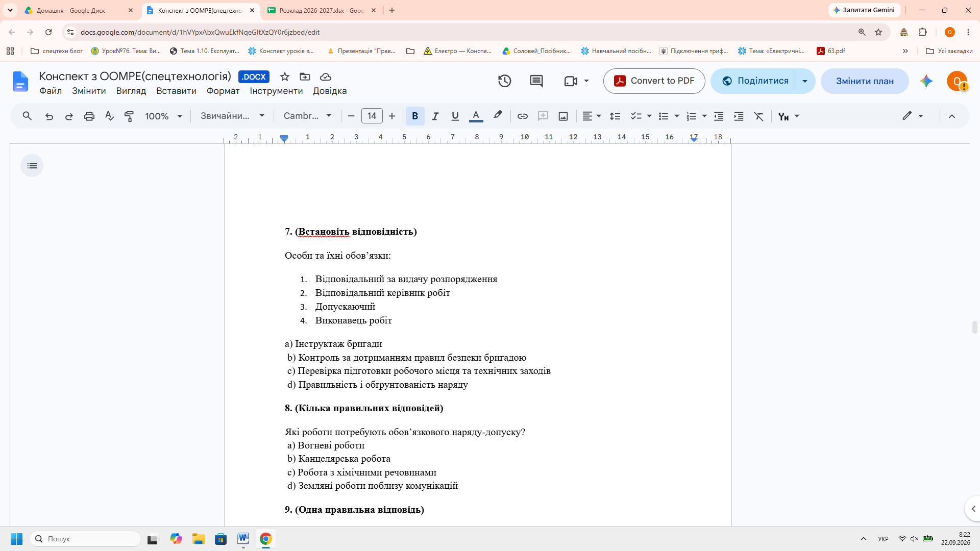
Task: Insert image toolbar icon
Action: tap(563, 116)
